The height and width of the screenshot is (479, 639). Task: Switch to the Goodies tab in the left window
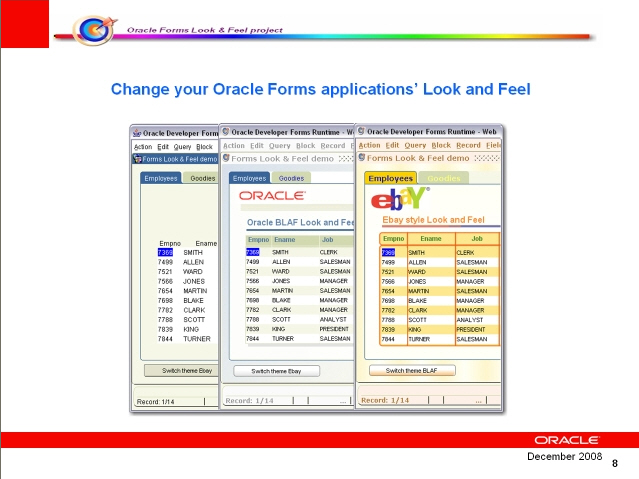pyautogui.click(x=203, y=178)
